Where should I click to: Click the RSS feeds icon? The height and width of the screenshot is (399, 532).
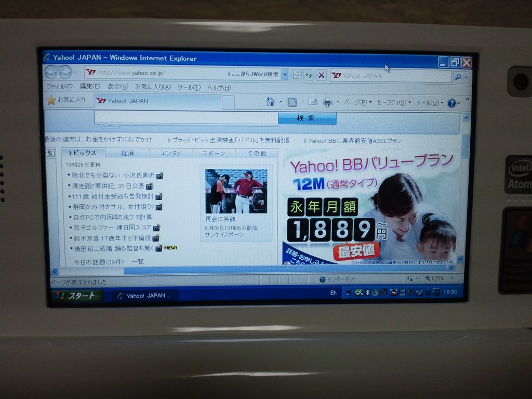click(292, 102)
